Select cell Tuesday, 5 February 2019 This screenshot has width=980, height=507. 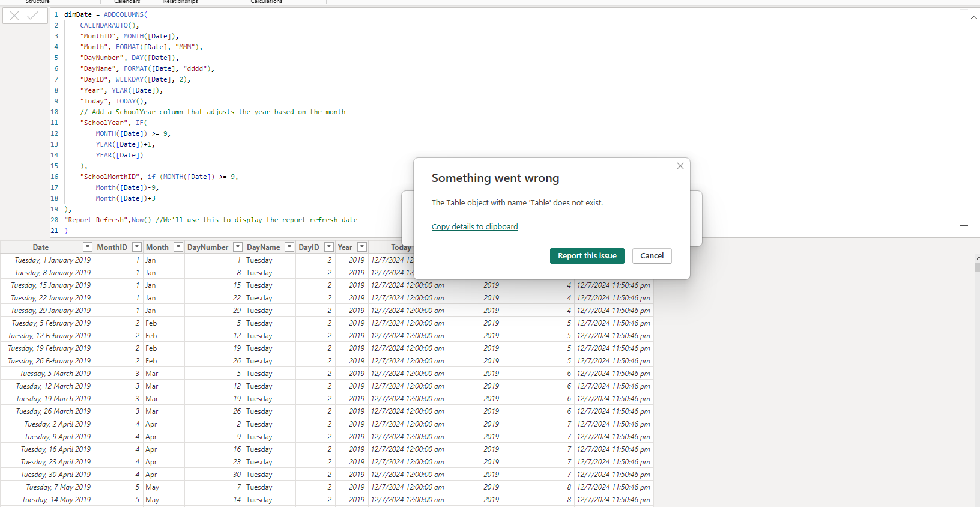(x=47, y=323)
